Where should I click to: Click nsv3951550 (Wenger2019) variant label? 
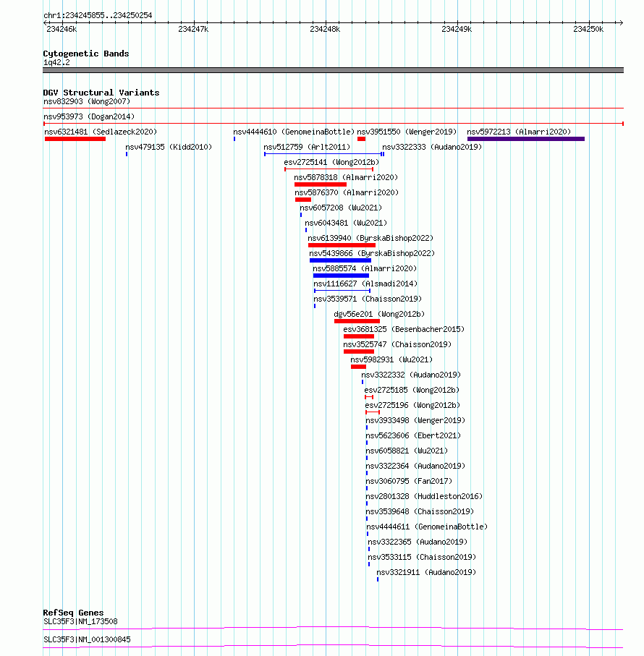pos(407,132)
